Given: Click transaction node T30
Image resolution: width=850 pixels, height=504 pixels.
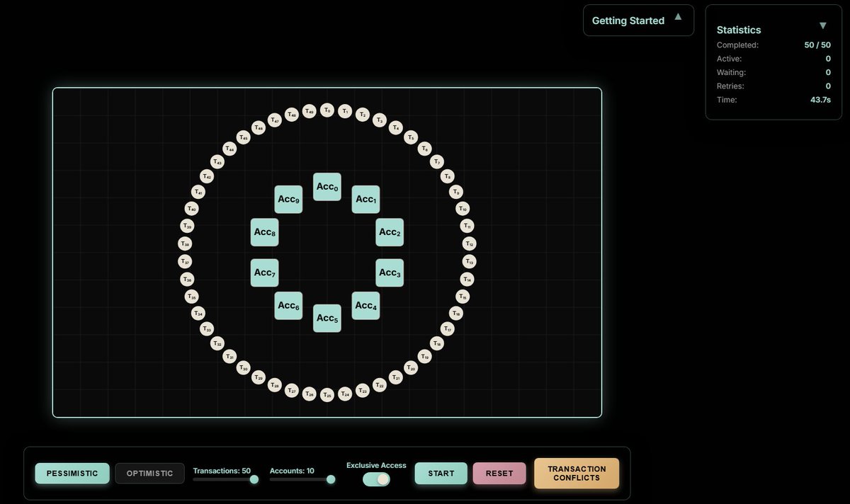Looking at the screenshot, I should pos(244,367).
